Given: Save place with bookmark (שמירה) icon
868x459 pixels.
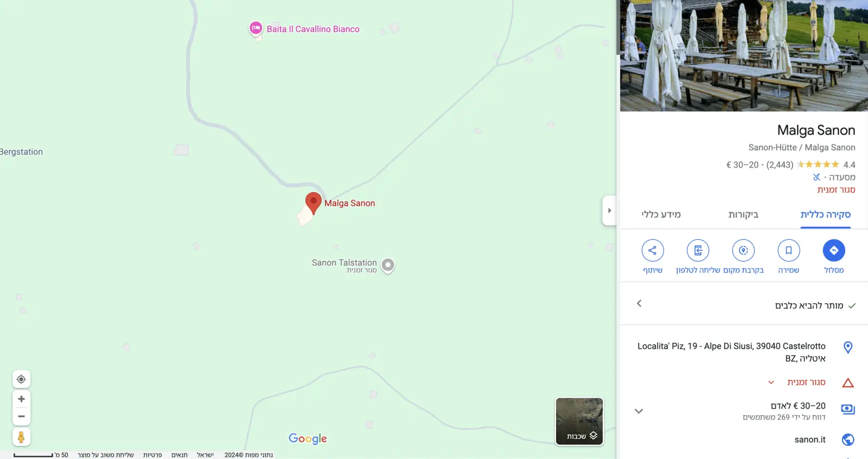Looking at the screenshot, I should click(789, 250).
